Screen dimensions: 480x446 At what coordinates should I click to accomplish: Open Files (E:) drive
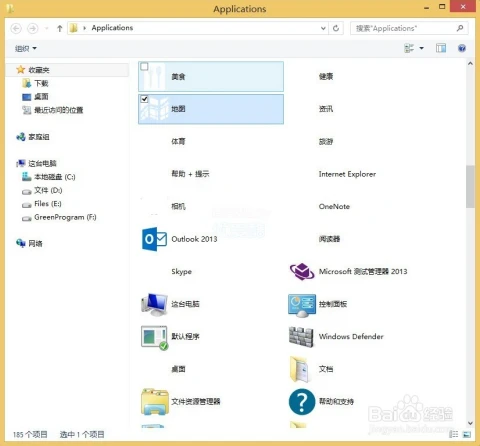(x=48, y=204)
